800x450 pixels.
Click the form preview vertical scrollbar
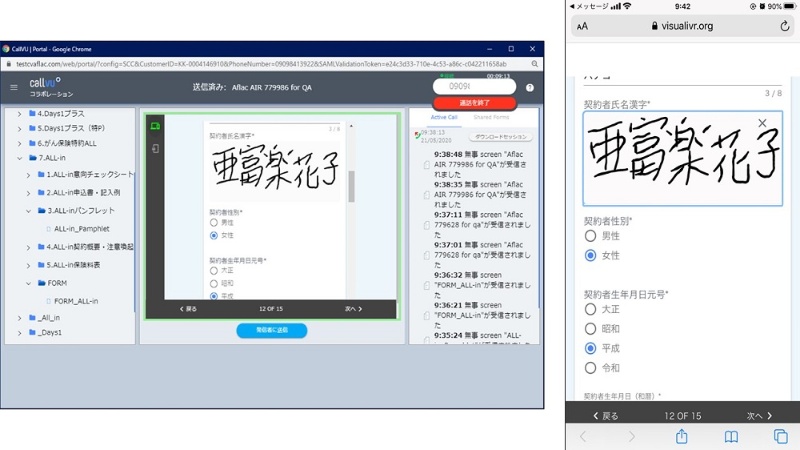coord(351,185)
